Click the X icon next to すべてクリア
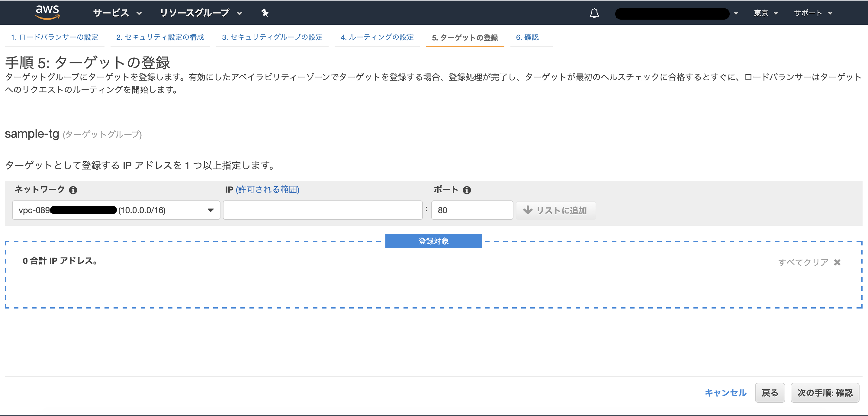 coord(837,262)
